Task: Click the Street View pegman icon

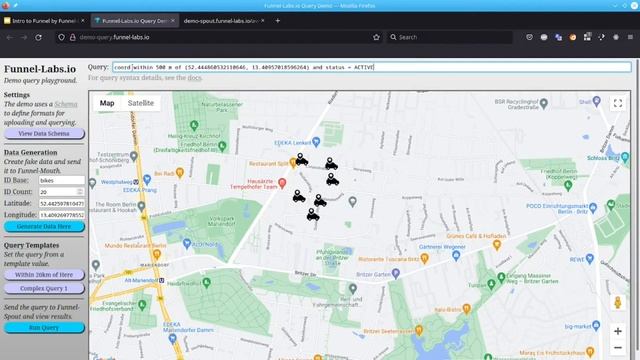Action: 618,302
